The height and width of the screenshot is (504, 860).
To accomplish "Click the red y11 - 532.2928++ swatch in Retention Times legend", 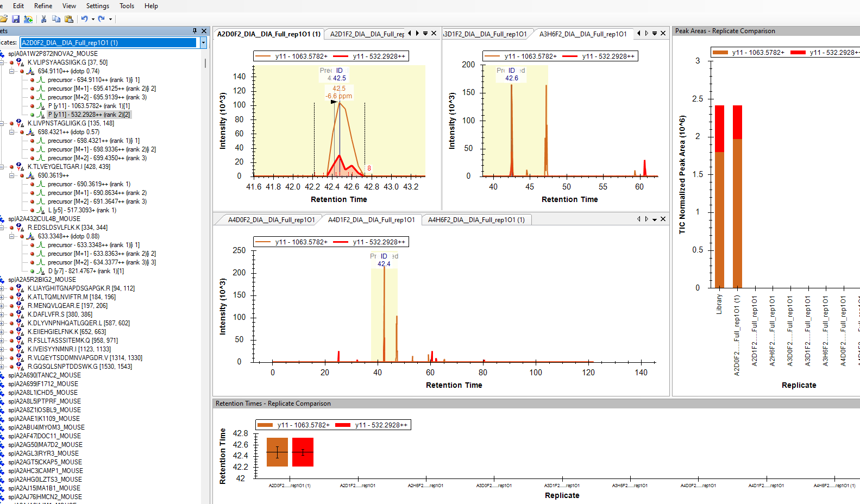I will coord(343,425).
